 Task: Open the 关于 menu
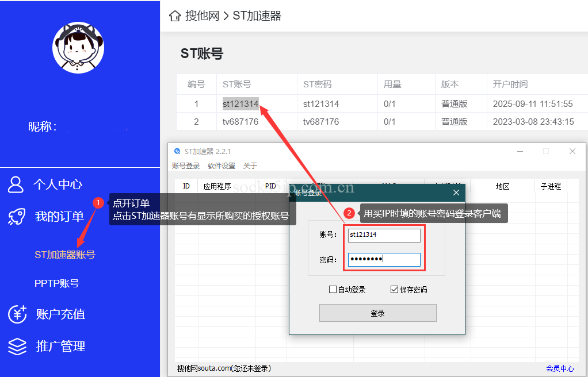point(250,166)
